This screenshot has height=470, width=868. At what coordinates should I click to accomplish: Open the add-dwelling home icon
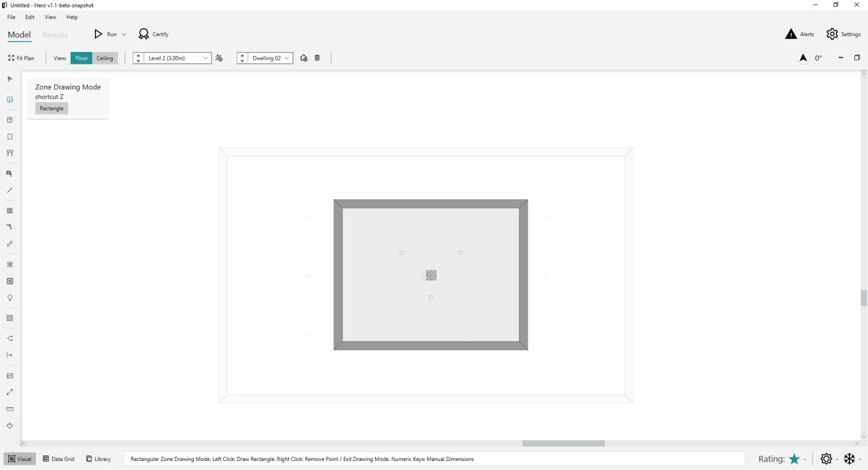(x=303, y=58)
